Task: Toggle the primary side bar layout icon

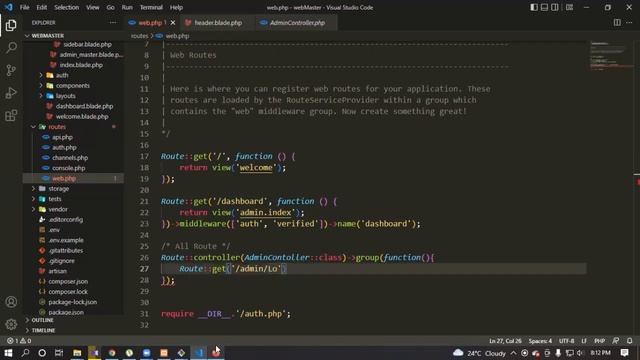Action: pos(534,7)
